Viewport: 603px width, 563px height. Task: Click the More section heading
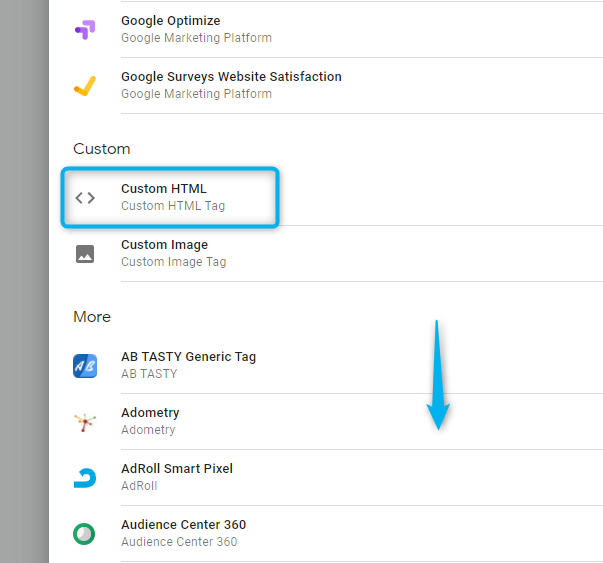coord(92,317)
